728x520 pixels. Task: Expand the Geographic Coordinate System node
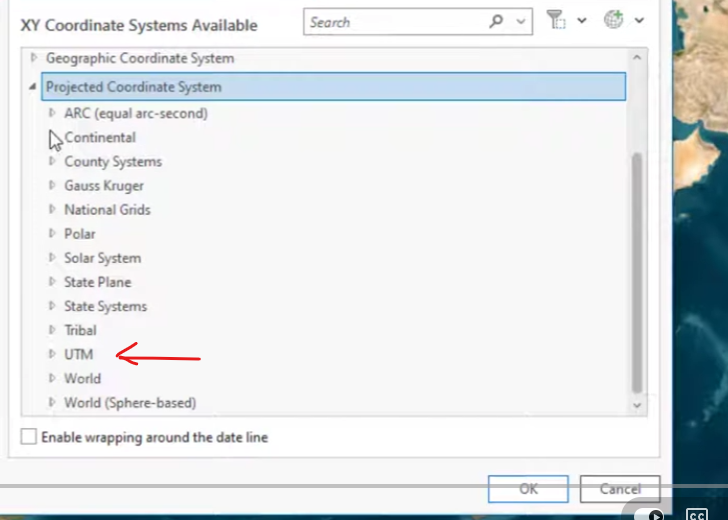33,58
